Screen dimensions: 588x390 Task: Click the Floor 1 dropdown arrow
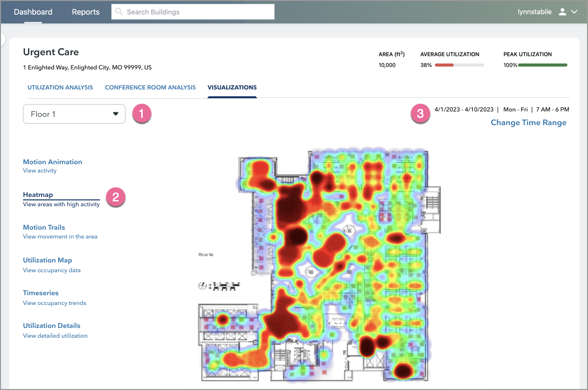click(x=116, y=114)
